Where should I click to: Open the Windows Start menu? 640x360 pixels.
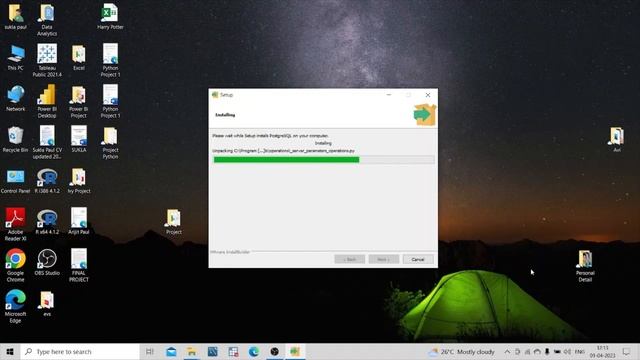click(x=10, y=351)
